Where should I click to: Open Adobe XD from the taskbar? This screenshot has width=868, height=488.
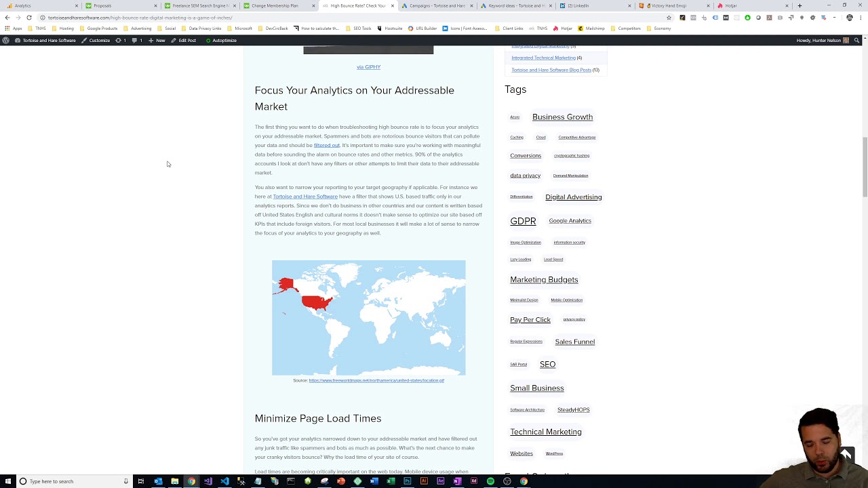(474, 481)
